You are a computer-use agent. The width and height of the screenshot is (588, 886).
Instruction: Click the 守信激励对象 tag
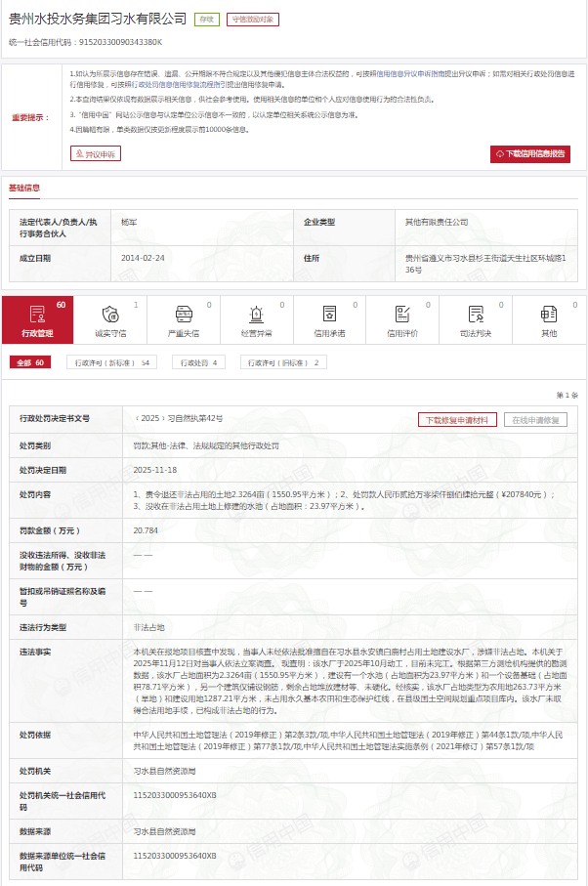tap(252, 20)
